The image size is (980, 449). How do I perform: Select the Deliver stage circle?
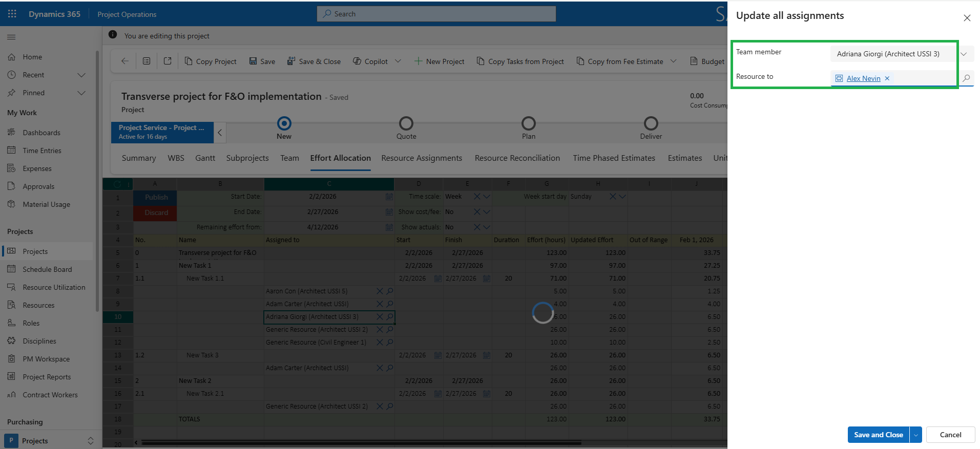tap(651, 123)
